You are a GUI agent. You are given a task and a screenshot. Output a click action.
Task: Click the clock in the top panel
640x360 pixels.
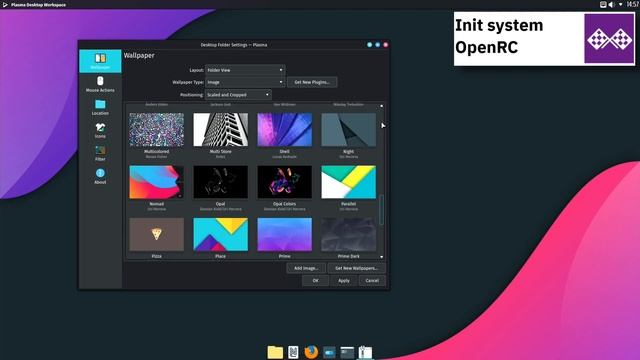point(633,4)
